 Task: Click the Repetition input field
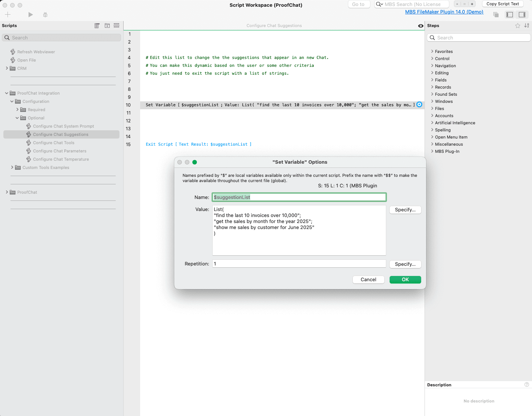(299, 264)
